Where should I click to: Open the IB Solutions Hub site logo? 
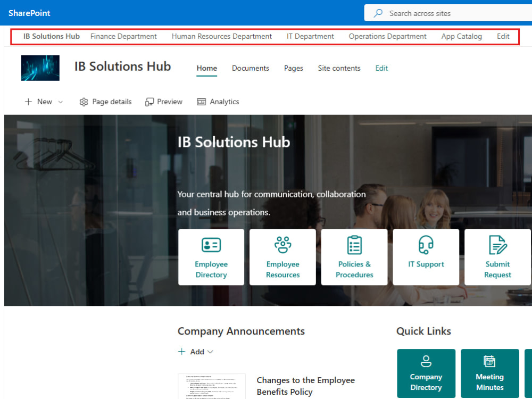click(40, 68)
